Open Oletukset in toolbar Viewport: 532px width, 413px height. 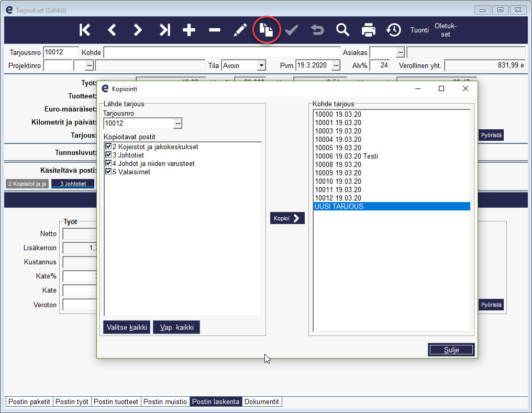pyautogui.click(x=446, y=30)
